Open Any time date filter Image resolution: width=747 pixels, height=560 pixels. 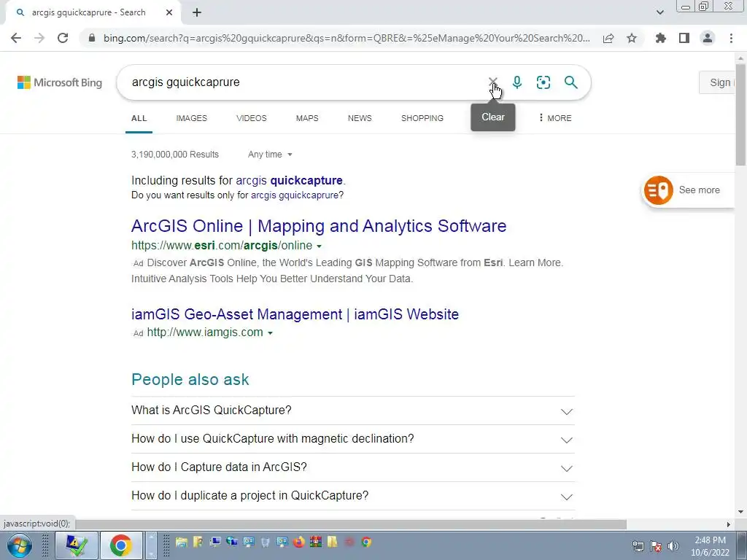(270, 155)
